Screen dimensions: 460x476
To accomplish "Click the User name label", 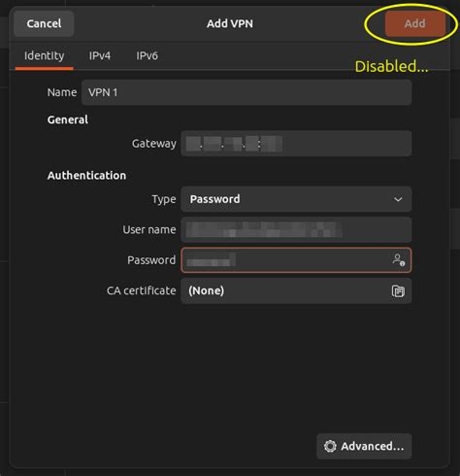I will point(149,229).
